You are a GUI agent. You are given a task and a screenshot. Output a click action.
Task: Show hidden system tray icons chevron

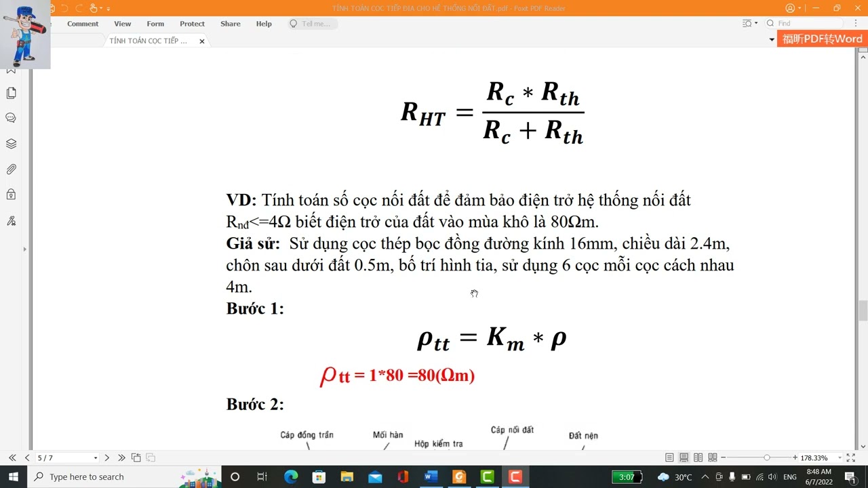click(705, 477)
